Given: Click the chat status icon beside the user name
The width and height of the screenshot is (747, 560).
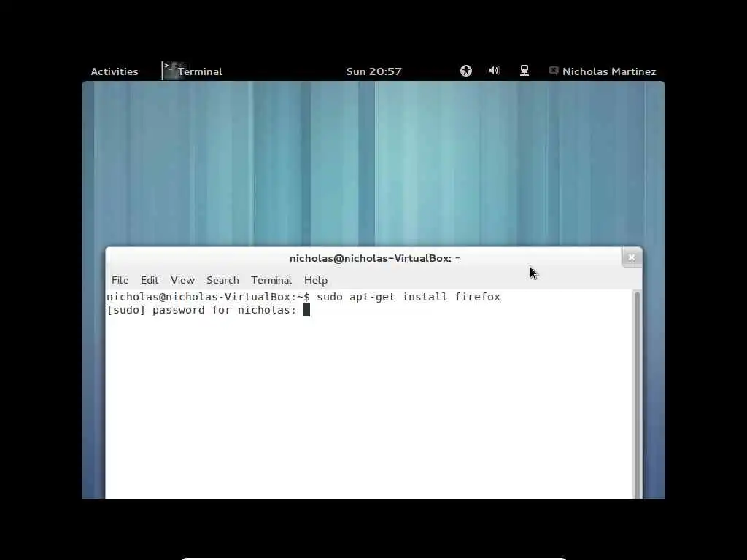Looking at the screenshot, I should [x=554, y=71].
